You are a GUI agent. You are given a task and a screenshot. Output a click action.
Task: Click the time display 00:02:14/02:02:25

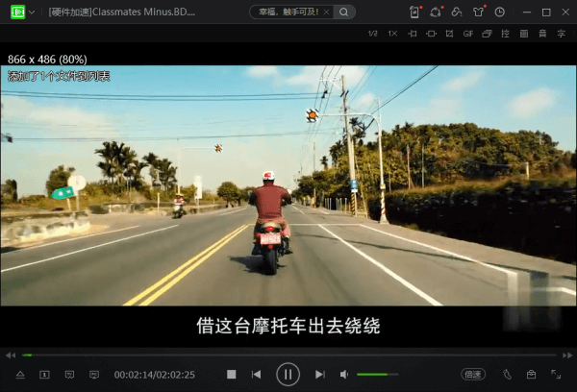point(155,375)
